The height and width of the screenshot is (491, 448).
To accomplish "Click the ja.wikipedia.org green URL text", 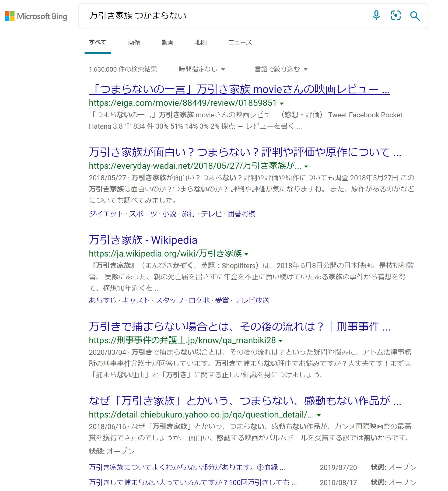I will click(165, 254).
